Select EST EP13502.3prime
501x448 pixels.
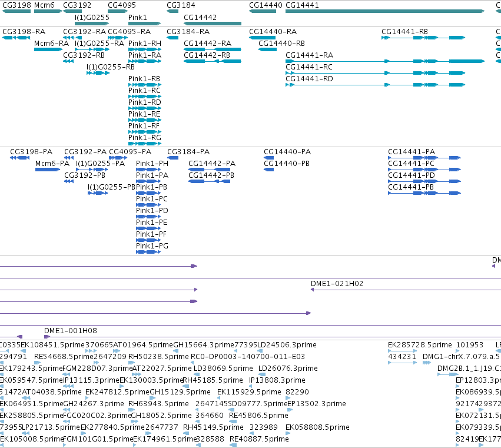(x=317, y=404)
